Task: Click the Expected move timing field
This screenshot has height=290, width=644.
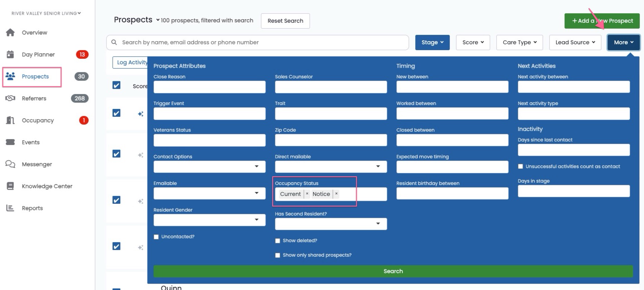Action: [x=452, y=167]
